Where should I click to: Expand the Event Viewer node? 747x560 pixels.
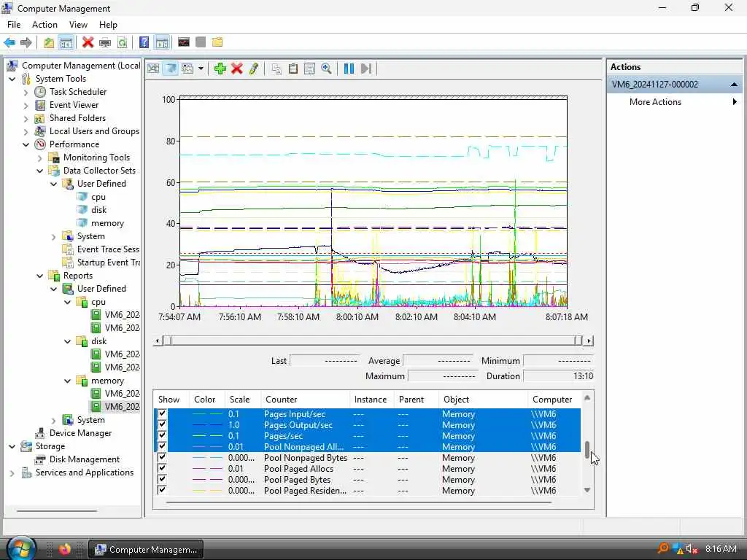coord(26,105)
